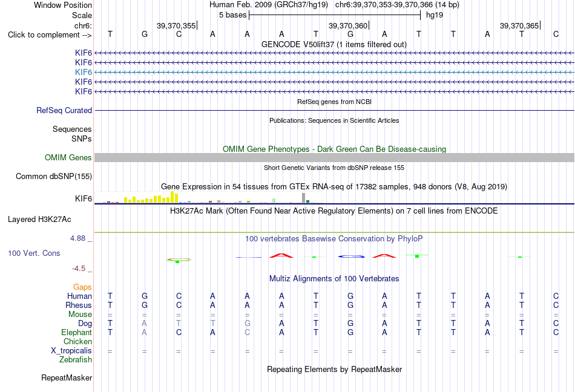Click the Chicken alignment row label
Image resolution: width=575 pixels, height=392 pixels.
pos(77,341)
